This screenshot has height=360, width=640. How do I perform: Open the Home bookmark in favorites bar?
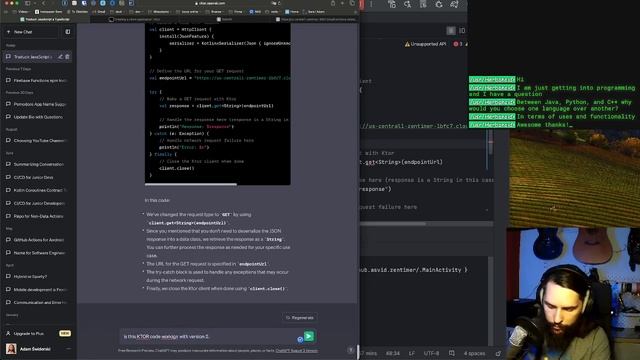[x=292, y=12]
